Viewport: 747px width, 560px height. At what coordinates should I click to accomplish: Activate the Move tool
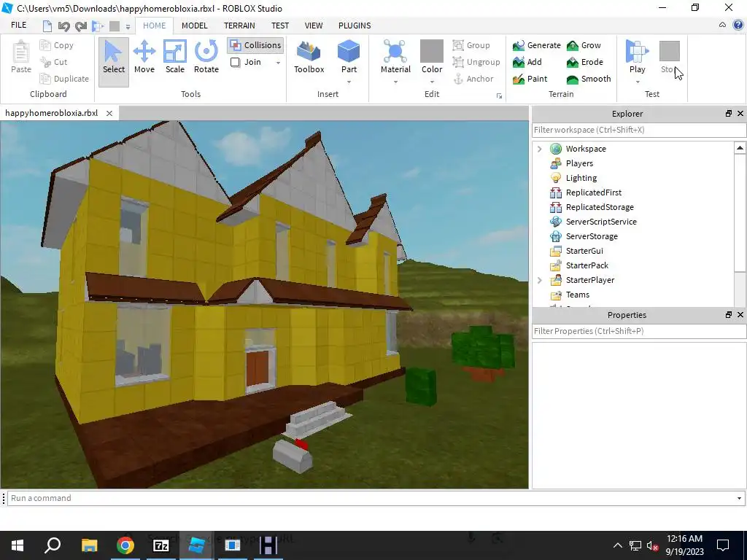point(144,57)
